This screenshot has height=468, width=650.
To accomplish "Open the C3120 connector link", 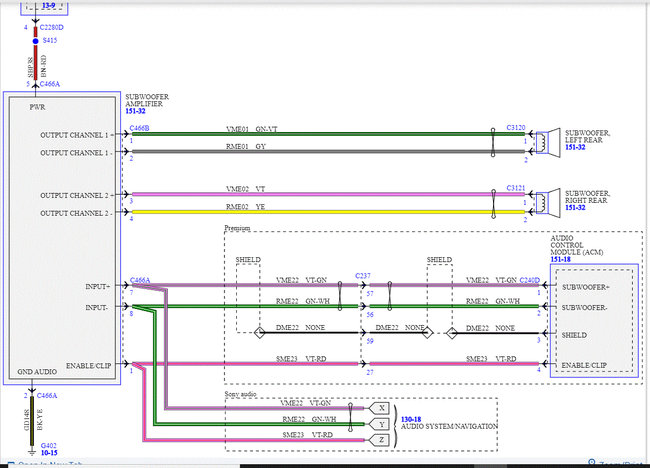I will tap(516, 128).
